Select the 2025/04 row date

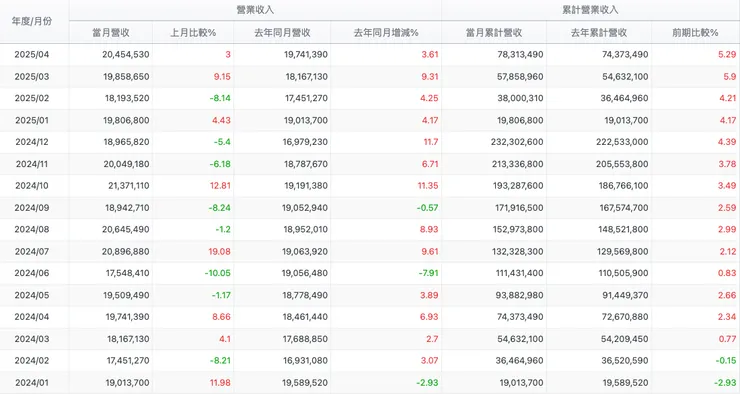[32, 54]
